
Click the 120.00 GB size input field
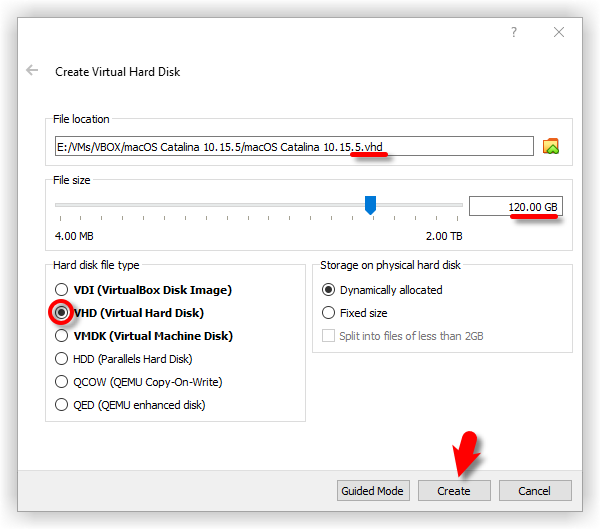coord(515,207)
